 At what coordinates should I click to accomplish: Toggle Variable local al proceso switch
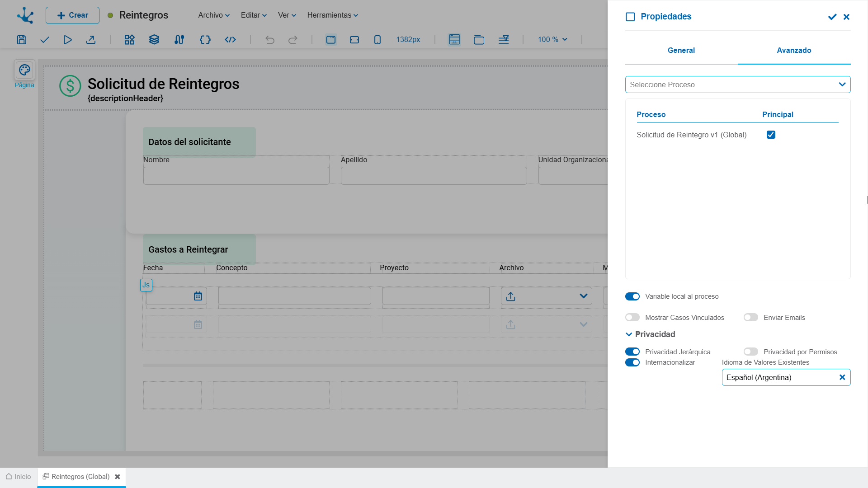pos(632,296)
